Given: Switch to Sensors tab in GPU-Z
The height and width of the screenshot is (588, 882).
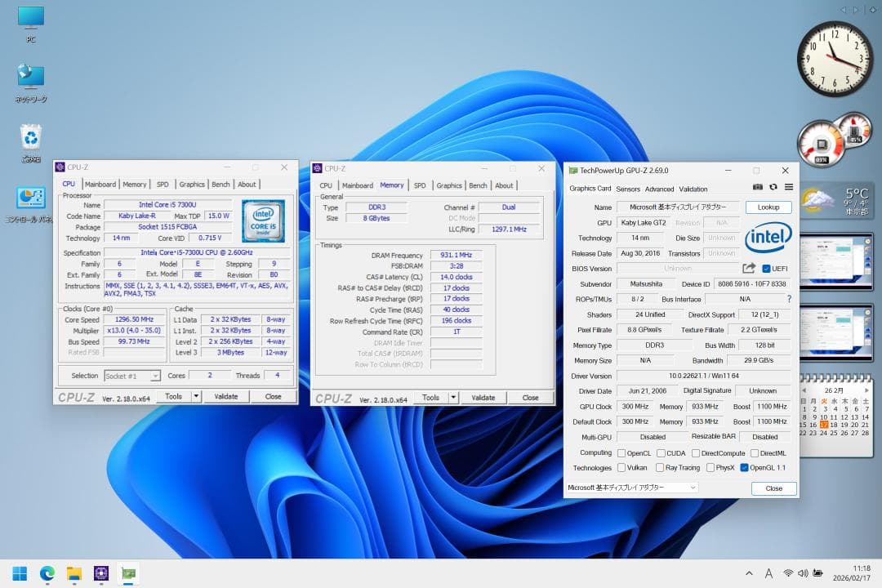Looking at the screenshot, I should coord(628,189).
